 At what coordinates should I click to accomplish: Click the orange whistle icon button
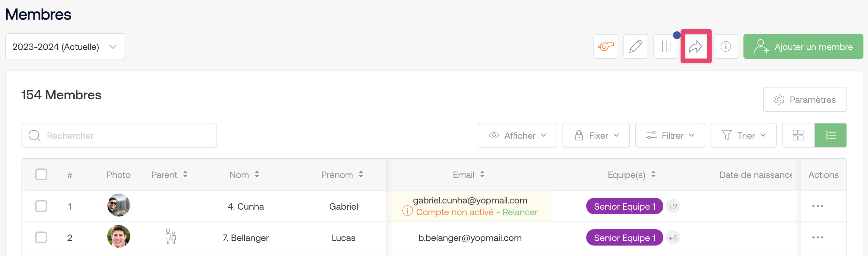[x=606, y=47]
